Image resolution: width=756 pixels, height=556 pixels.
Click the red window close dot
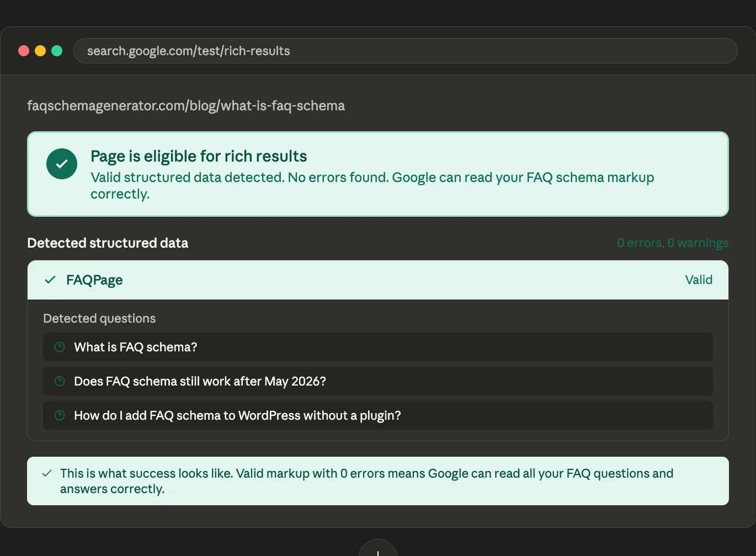pos(24,51)
